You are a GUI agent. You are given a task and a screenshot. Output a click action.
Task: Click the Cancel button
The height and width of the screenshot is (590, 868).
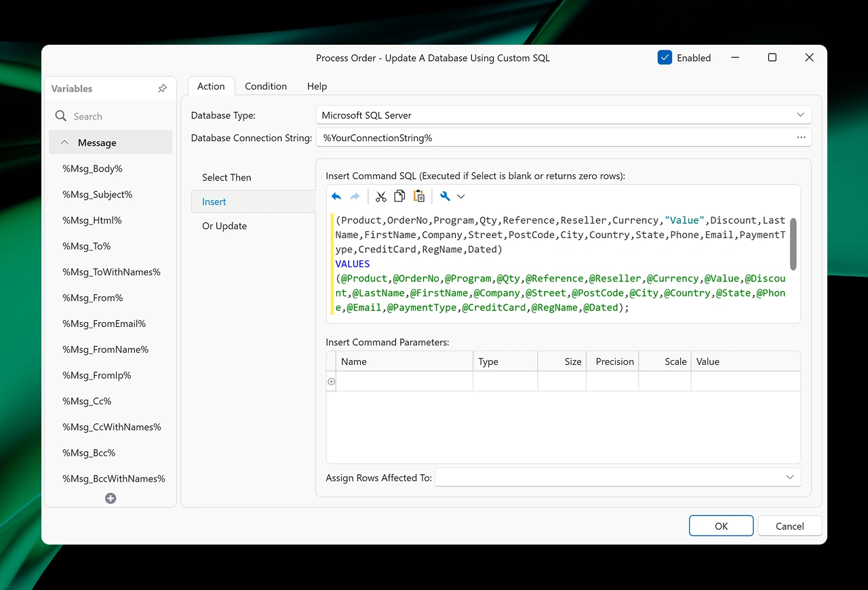(x=789, y=526)
